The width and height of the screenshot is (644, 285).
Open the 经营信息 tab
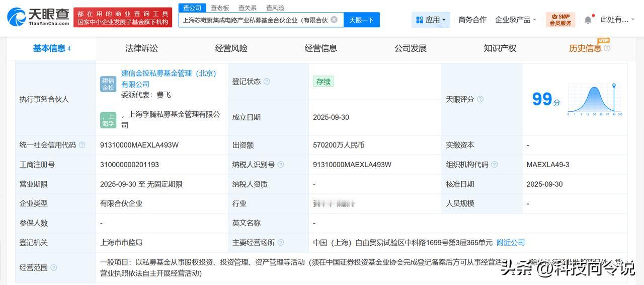point(321,48)
